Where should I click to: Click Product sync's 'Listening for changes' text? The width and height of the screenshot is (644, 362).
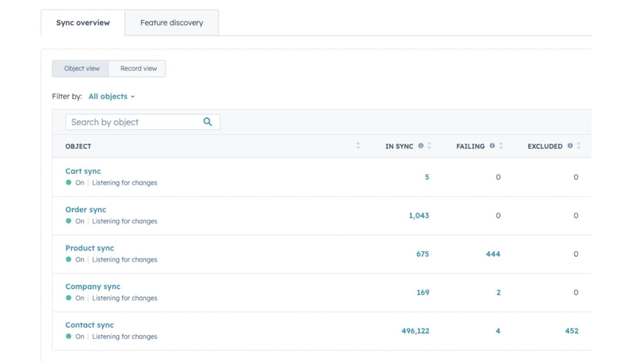tap(125, 260)
